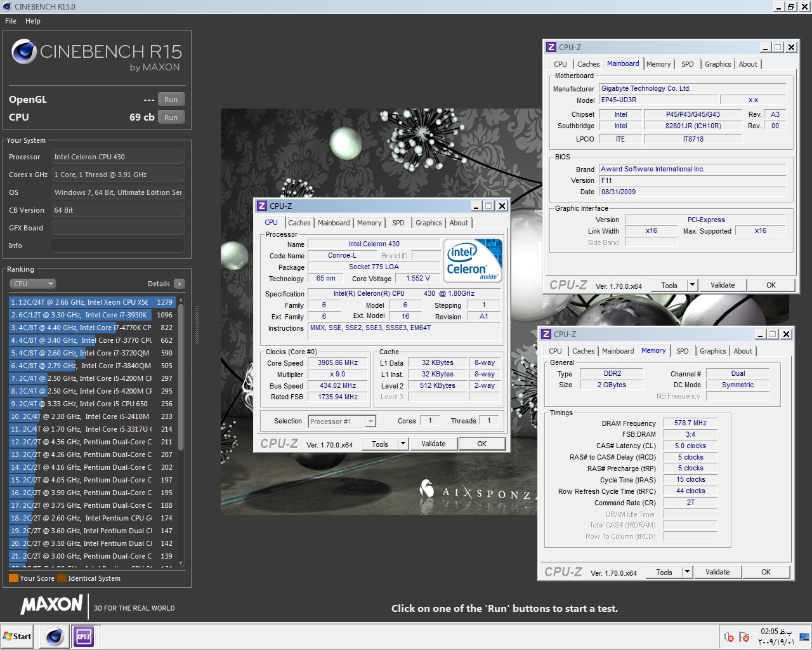Click OK in the CPU window
812x650 pixels.
(481, 444)
